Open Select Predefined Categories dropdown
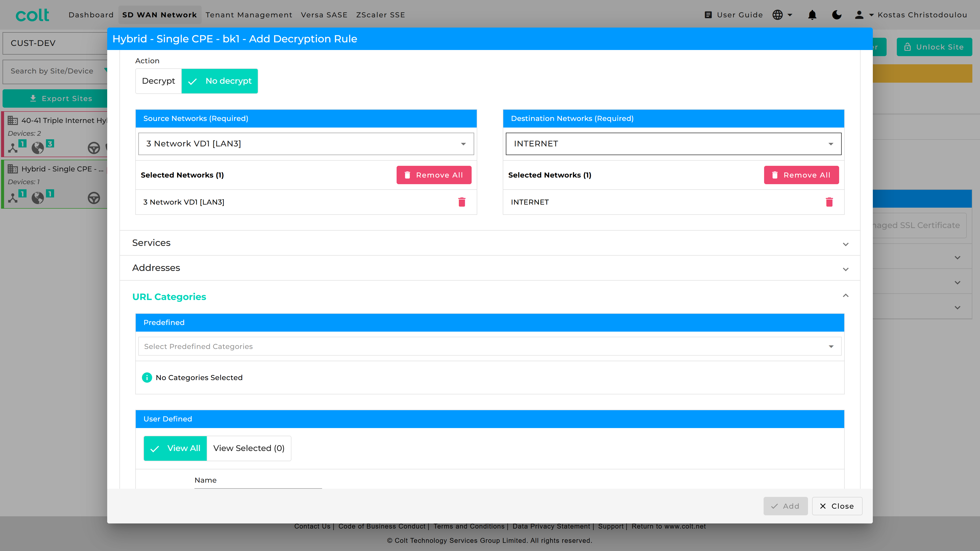 (490, 346)
